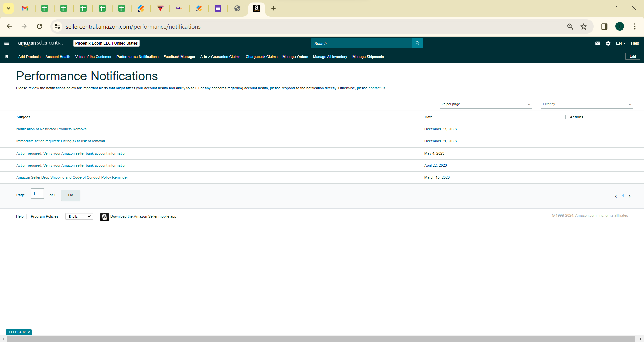The width and height of the screenshot is (644, 342).
Task: Open Manage Shipments menu item
Action: tap(368, 57)
